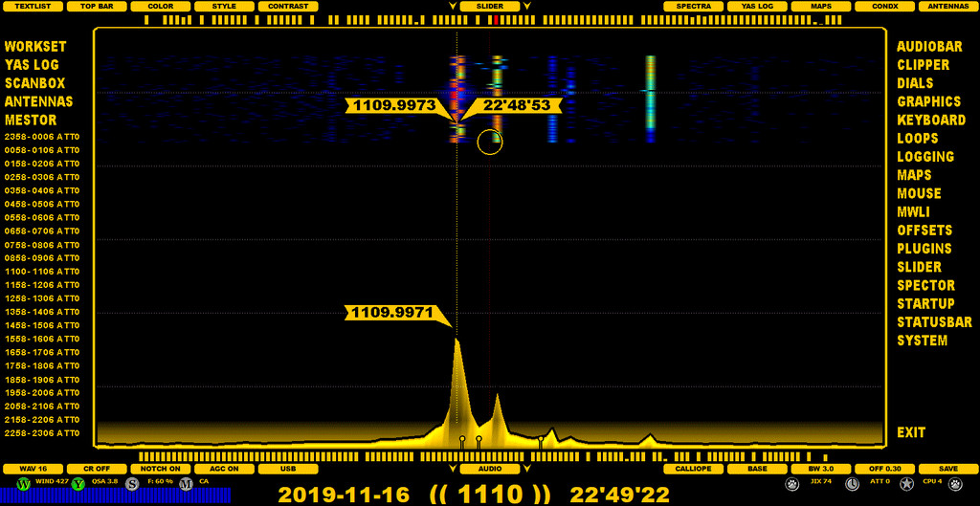
Task: Click the gray S status icon
Action: [132, 484]
